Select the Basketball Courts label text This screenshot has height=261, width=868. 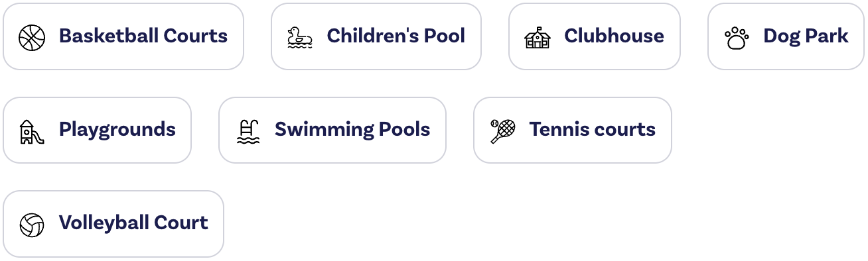(143, 36)
